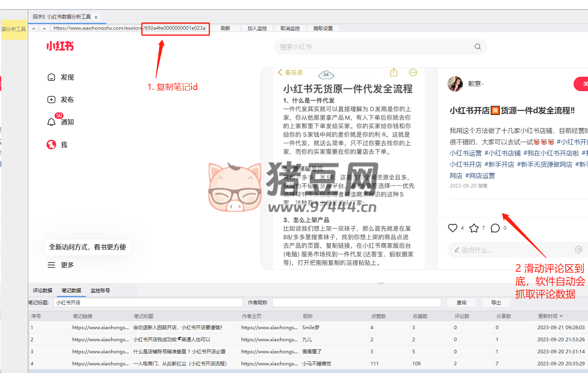Click the star favorite icon
Screen dimensions: 588x373
coord(474,228)
